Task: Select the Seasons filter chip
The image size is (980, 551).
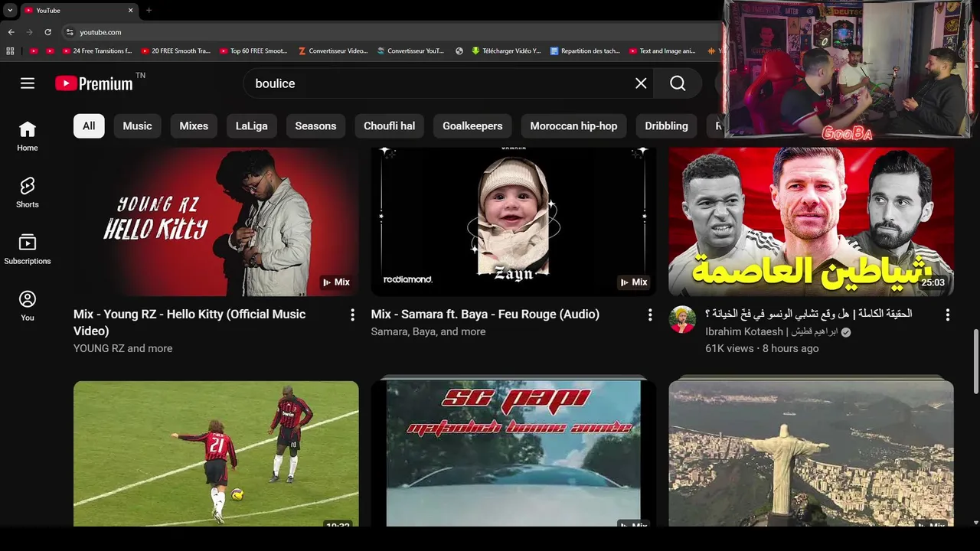Action: 315,126
